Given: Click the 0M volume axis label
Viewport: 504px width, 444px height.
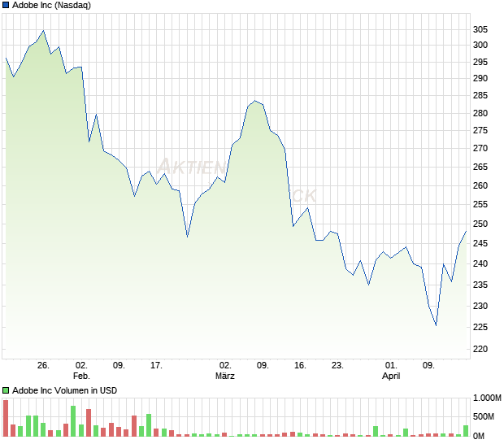Looking at the screenshot, I should 479,437.
